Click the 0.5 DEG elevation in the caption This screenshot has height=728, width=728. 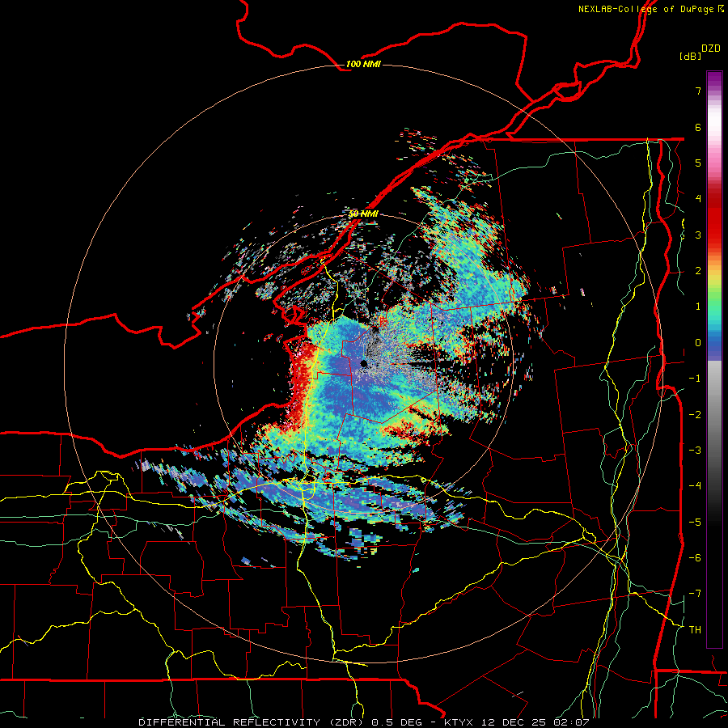[397, 722]
